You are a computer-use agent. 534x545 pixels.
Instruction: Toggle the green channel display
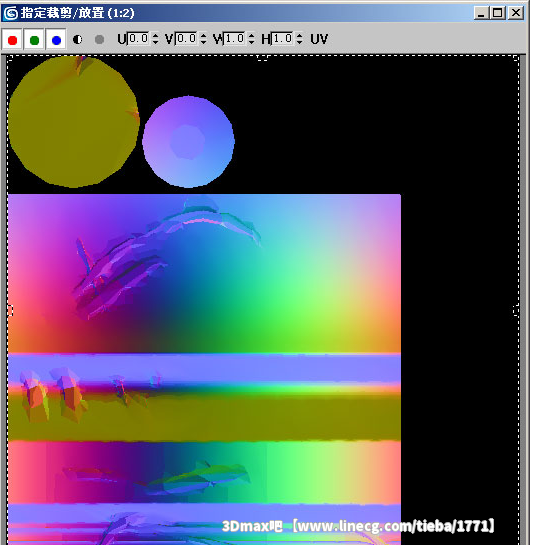pyautogui.click(x=34, y=40)
